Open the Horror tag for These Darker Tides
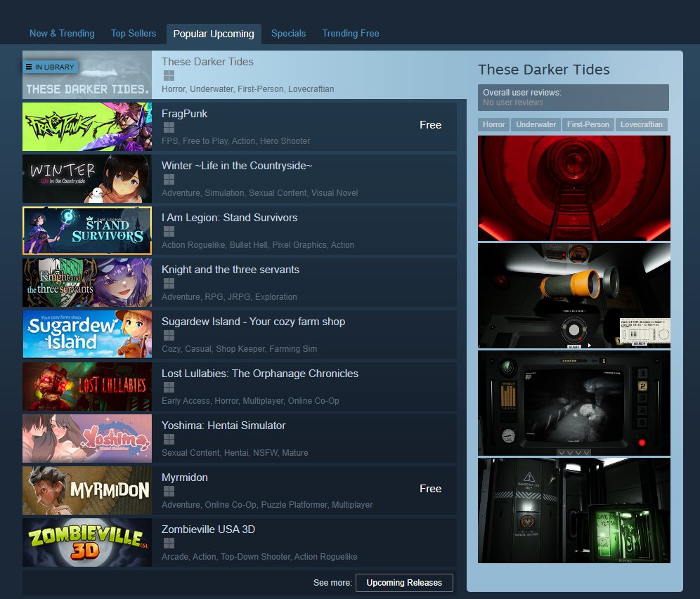The image size is (700, 599). tap(493, 124)
